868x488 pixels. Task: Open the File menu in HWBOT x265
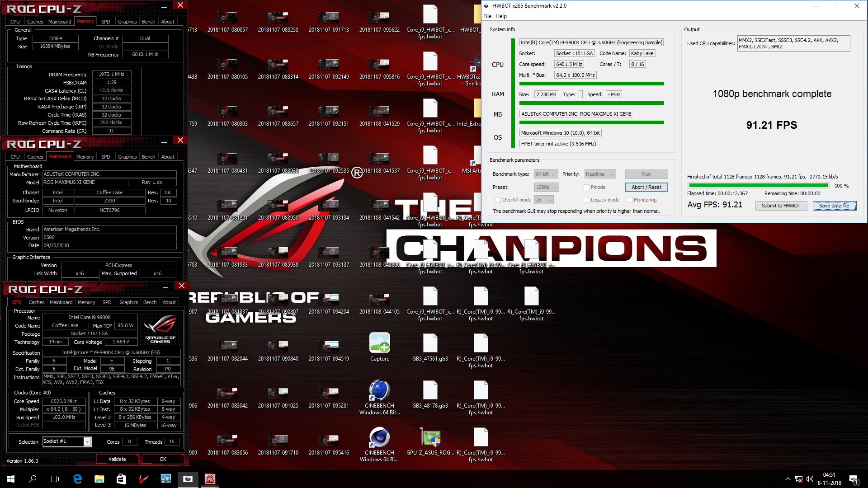pos(487,16)
